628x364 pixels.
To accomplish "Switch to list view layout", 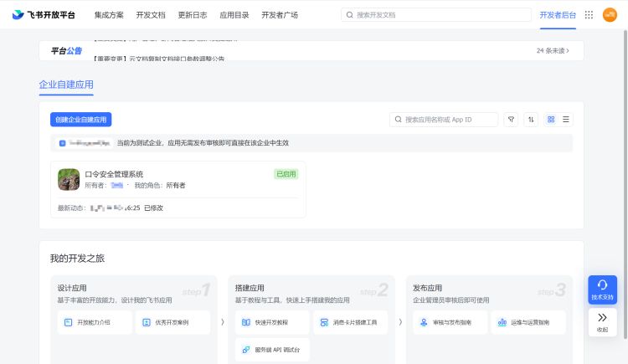I will 566,120.
